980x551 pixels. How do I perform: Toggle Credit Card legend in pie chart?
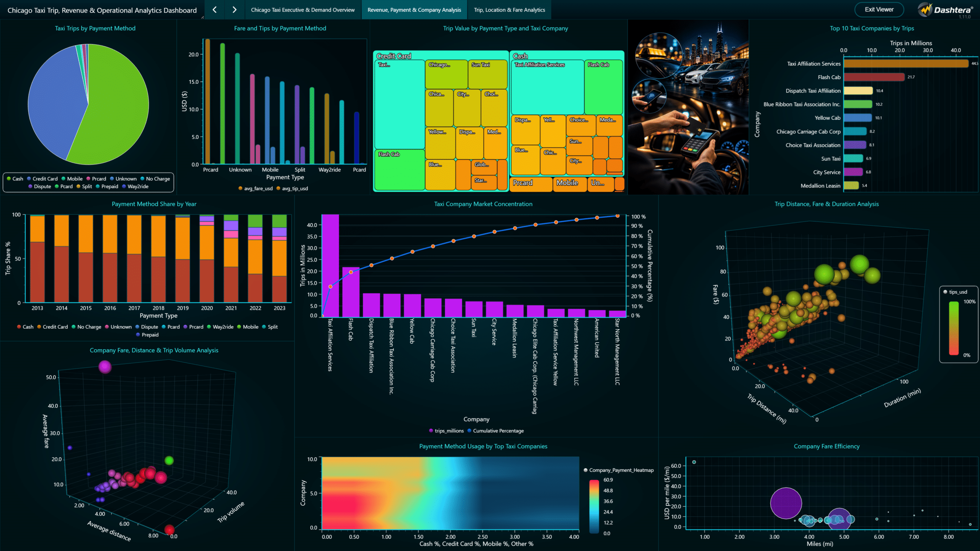coord(42,179)
